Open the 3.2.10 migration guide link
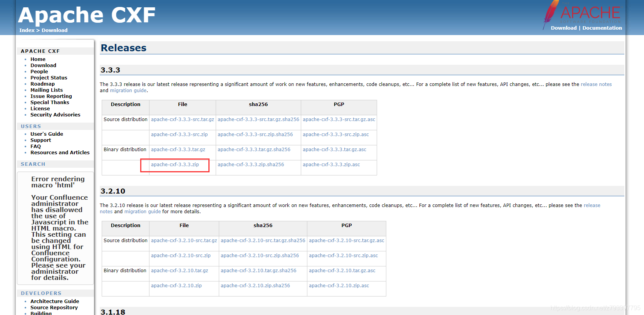The width and height of the screenshot is (644, 315). (x=143, y=212)
